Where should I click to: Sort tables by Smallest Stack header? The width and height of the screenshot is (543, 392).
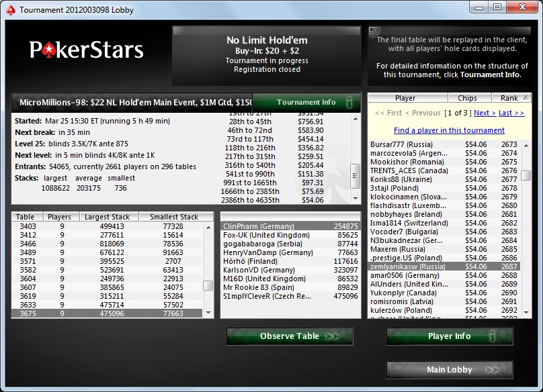[x=176, y=217]
